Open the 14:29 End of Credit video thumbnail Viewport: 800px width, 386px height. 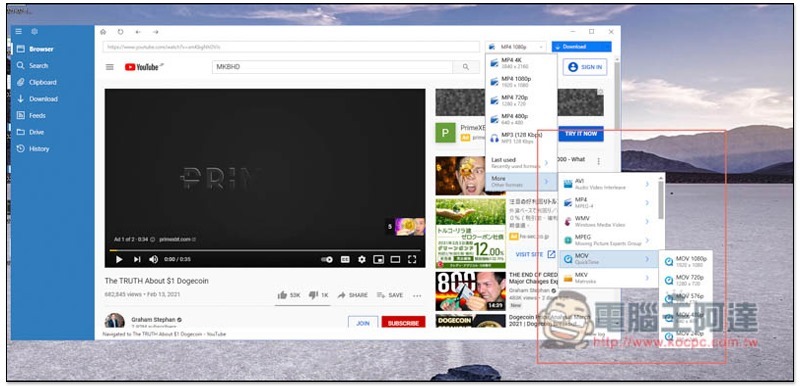pyautogui.click(x=470, y=291)
